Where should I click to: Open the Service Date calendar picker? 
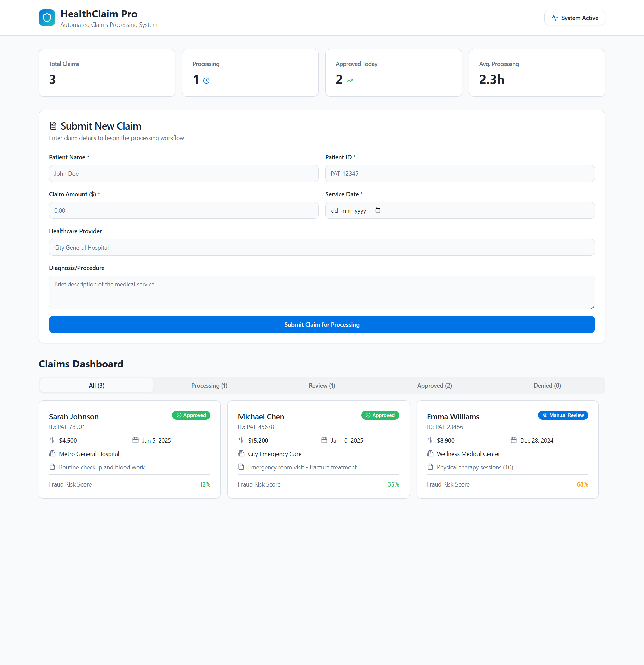tap(378, 210)
